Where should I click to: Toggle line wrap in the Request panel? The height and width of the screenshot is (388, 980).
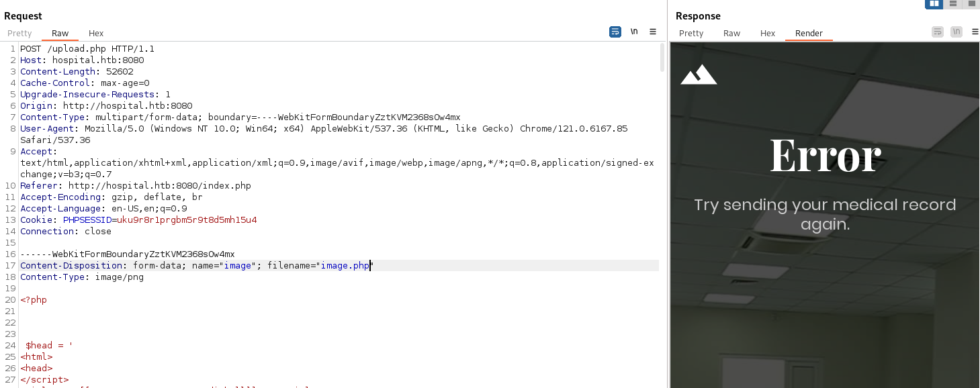pyautogui.click(x=615, y=32)
